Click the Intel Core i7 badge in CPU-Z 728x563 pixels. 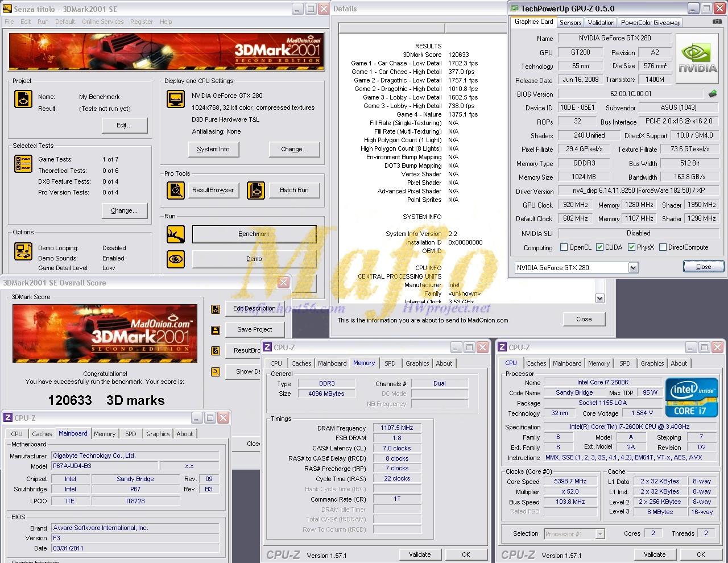(x=692, y=398)
